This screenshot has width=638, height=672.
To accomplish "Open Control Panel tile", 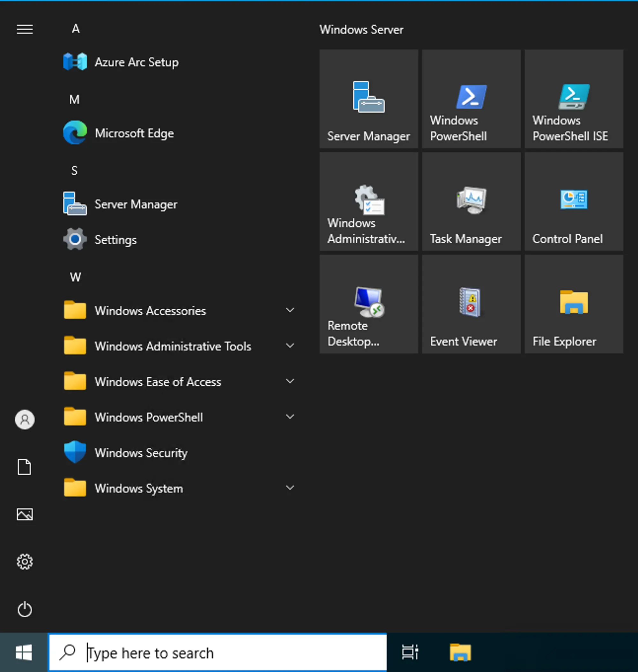I will click(574, 202).
